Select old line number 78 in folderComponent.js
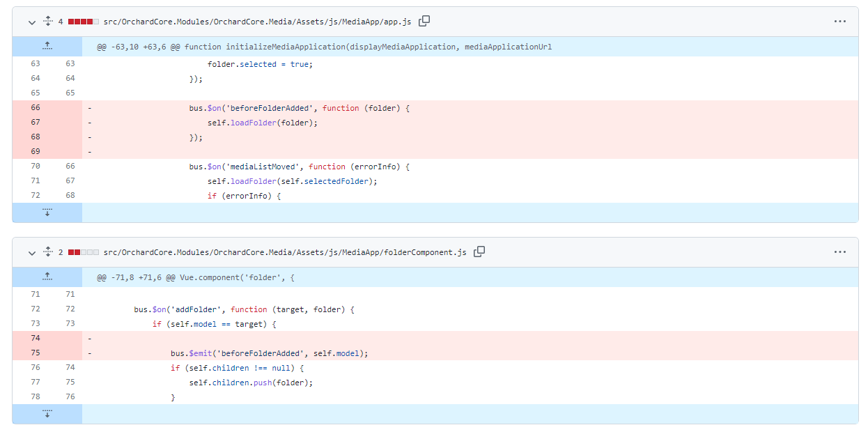 coord(35,397)
